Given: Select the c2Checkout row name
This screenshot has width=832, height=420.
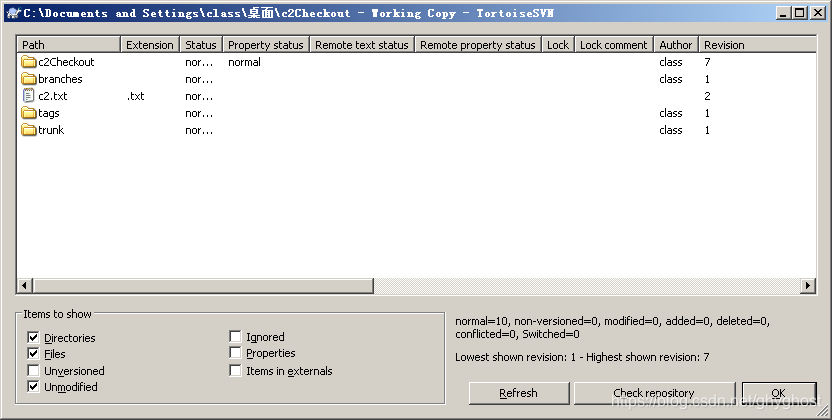Looking at the screenshot, I should tap(66, 62).
